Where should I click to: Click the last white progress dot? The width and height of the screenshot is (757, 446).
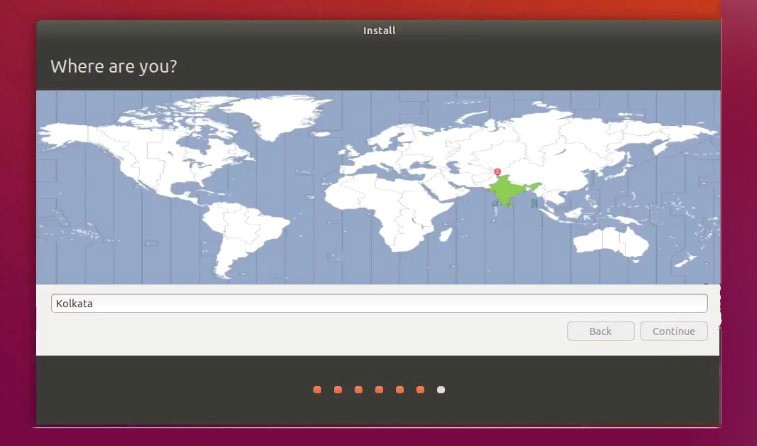[441, 390]
